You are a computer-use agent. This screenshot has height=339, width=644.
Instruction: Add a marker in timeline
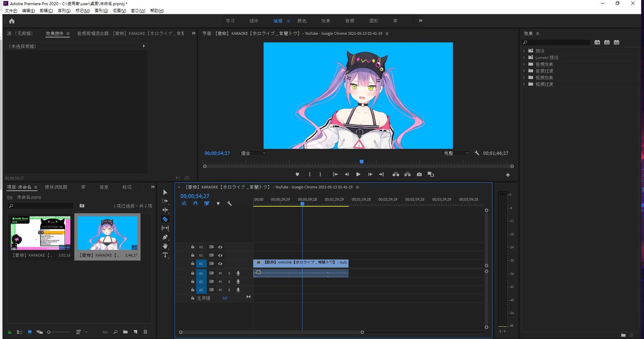[218, 204]
